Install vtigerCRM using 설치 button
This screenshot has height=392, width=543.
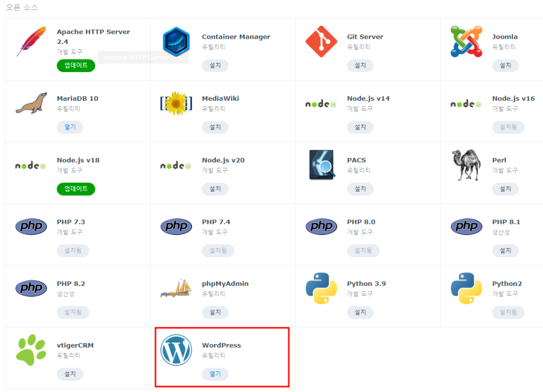tap(70, 374)
